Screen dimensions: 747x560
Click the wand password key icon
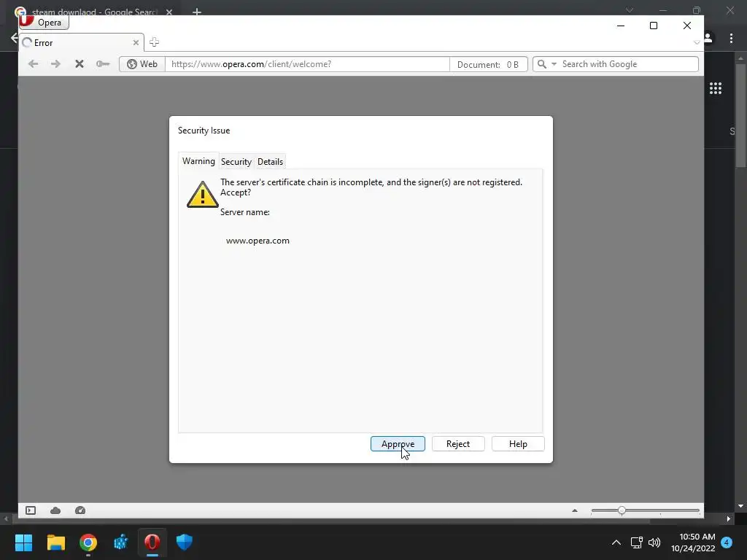pos(103,64)
